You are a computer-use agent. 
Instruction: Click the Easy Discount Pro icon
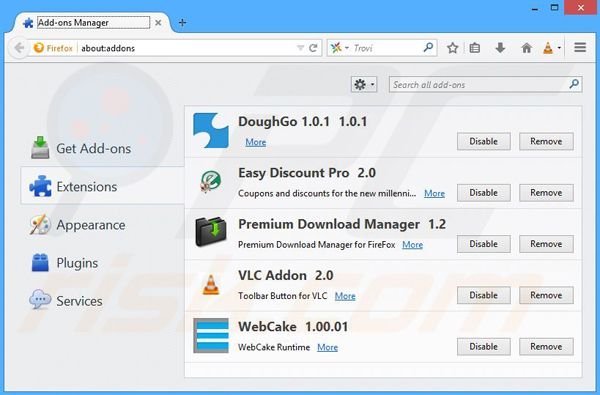point(211,181)
